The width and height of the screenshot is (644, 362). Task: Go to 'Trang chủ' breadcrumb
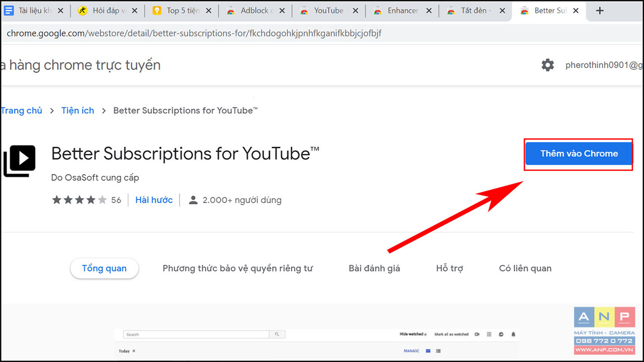pos(21,111)
